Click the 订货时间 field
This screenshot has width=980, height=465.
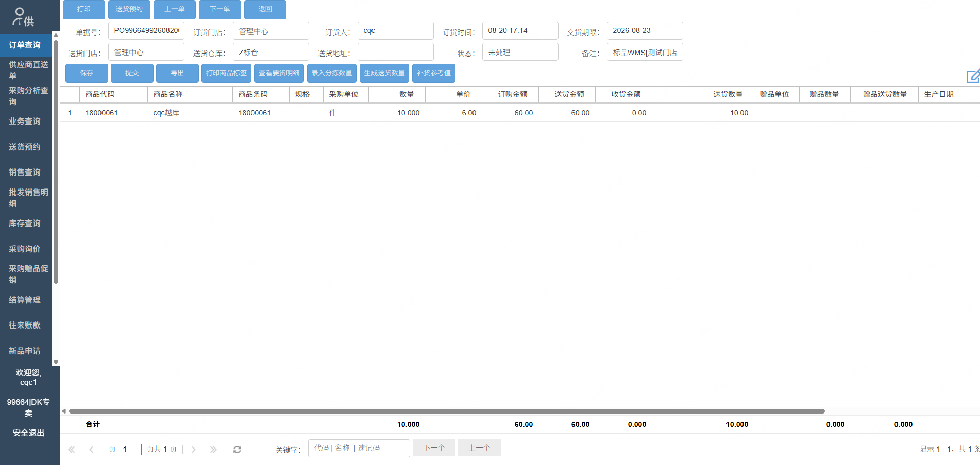pyautogui.click(x=520, y=31)
